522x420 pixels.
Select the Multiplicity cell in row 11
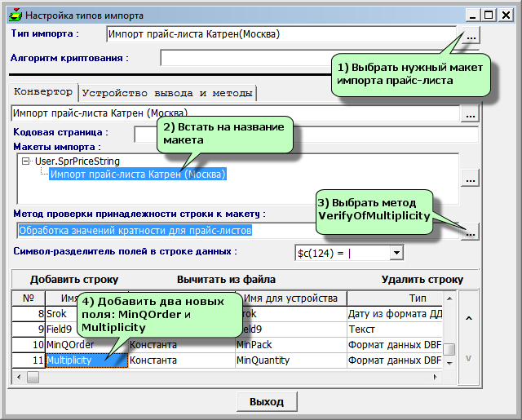pyautogui.click(x=86, y=360)
